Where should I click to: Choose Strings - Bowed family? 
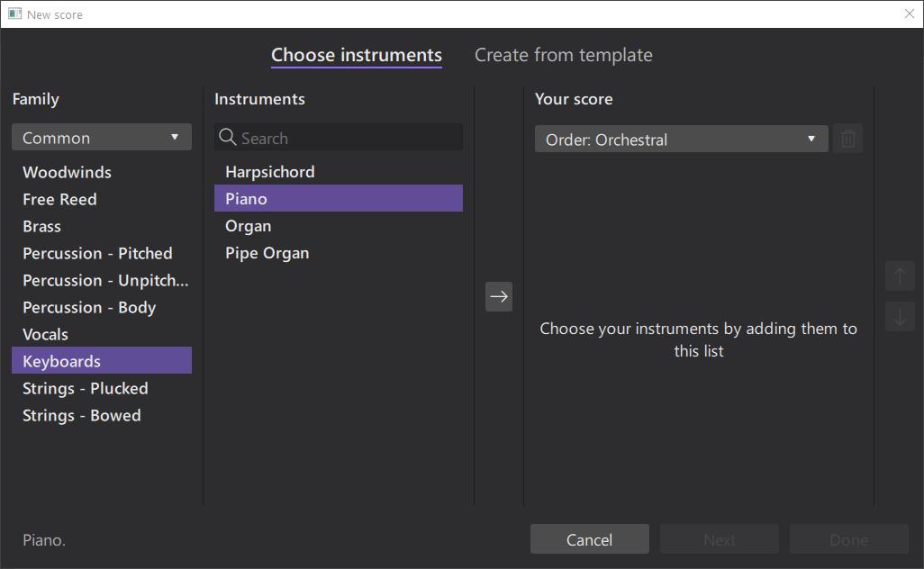click(x=82, y=415)
